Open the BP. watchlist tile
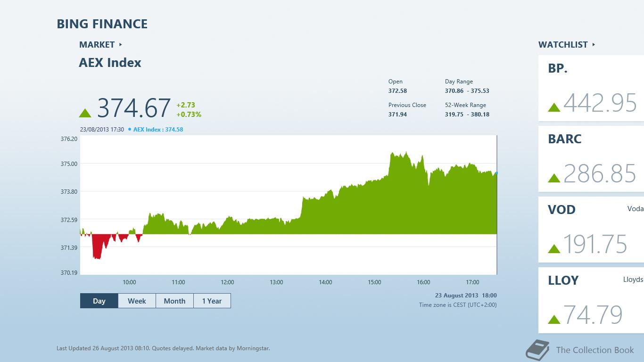Screen dimensions: 644x362 tap(591, 88)
